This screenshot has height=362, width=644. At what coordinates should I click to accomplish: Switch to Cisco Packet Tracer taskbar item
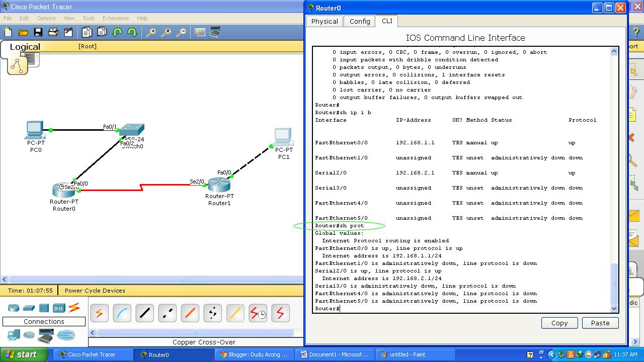point(92,354)
